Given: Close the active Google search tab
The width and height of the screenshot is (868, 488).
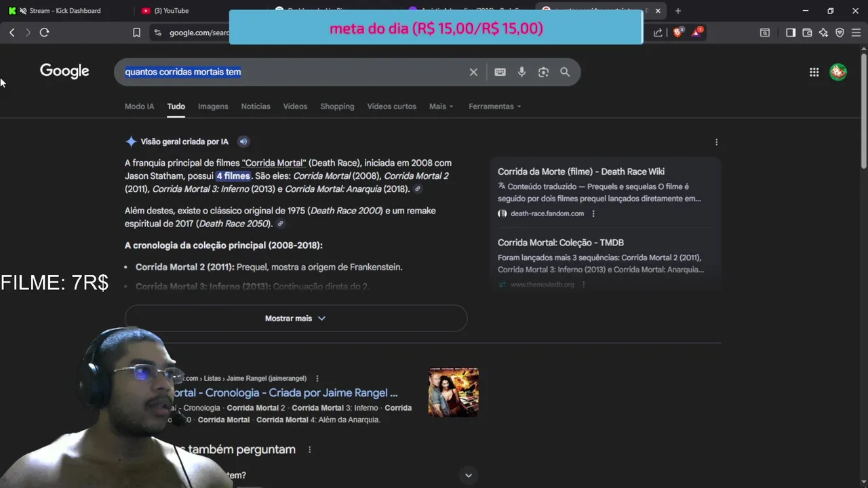Looking at the screenshot, I should 658,11.
